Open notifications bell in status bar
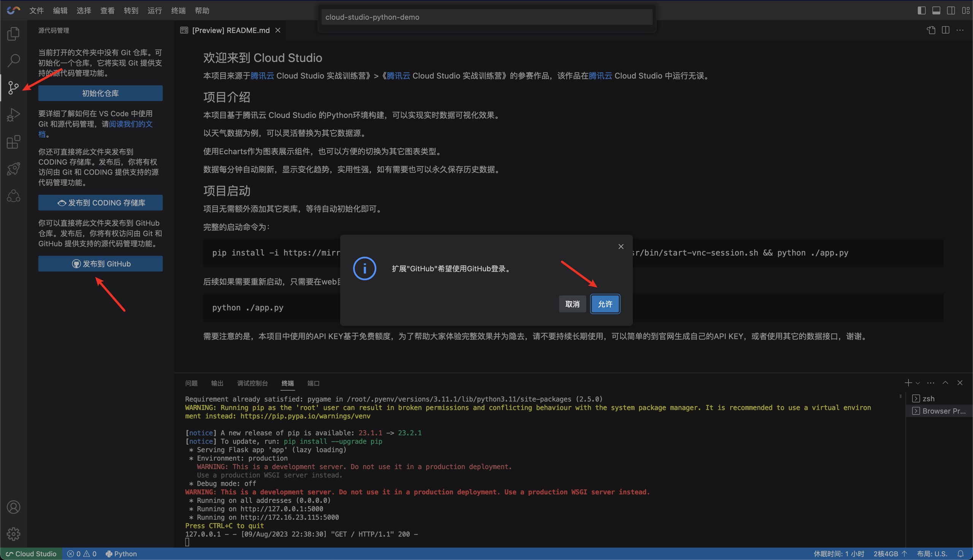The height and width of the screenshot is (560, 973). coord(960,554)
